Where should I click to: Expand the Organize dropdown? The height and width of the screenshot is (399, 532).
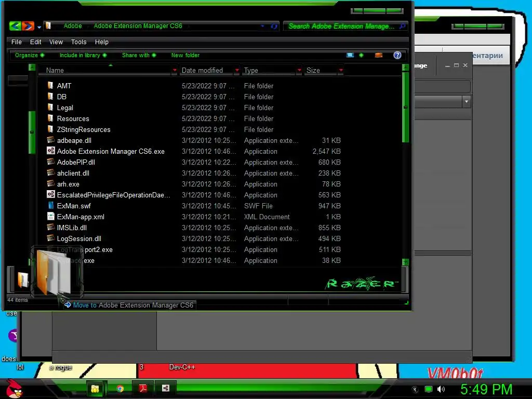pyautogui.click(x=30, y=55)
